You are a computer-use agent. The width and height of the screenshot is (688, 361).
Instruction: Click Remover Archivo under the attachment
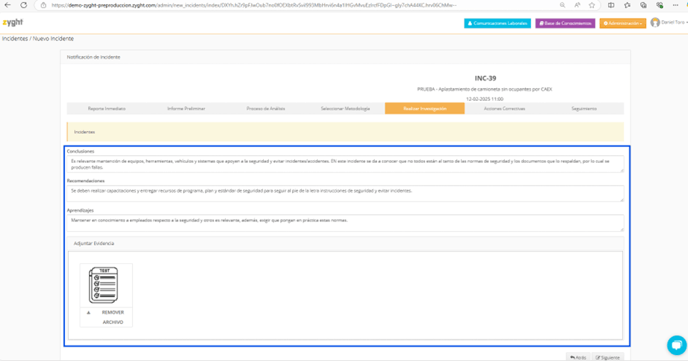click(113, 317)
